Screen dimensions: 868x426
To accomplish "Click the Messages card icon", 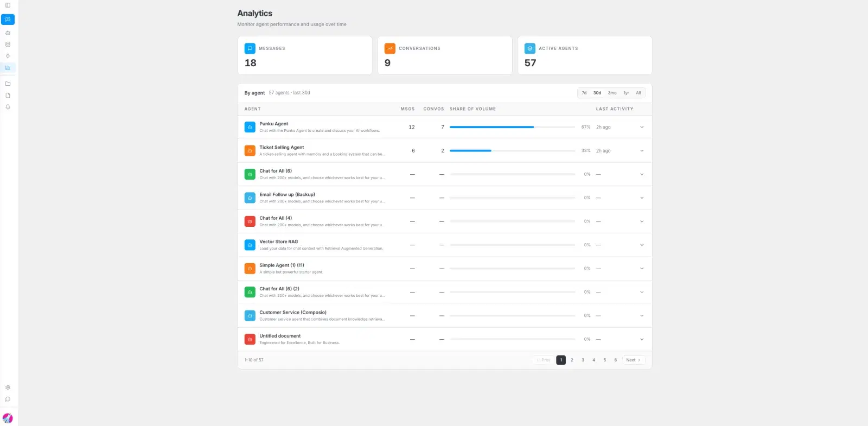I will [250, 48].
